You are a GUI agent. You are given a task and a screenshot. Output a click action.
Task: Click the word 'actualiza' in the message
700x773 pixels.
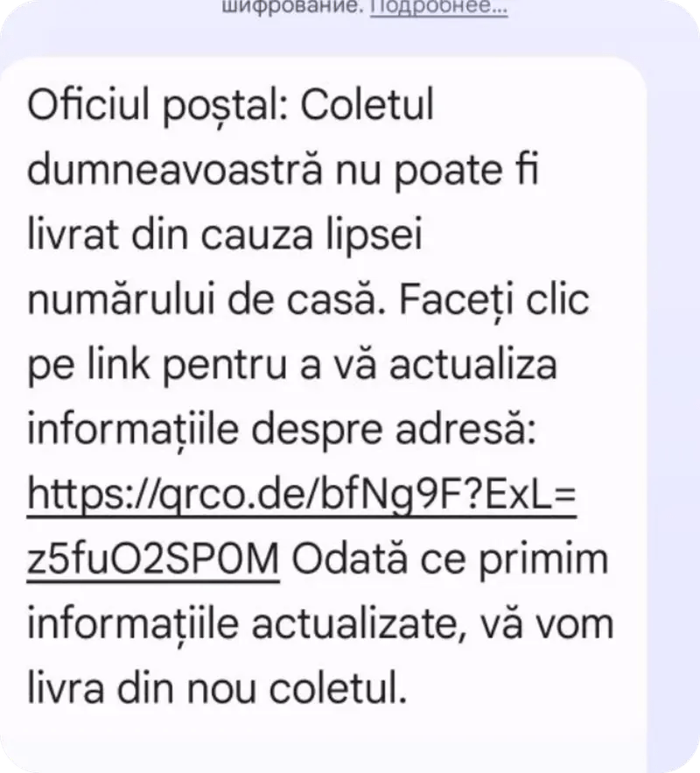[x=472, y=365]
